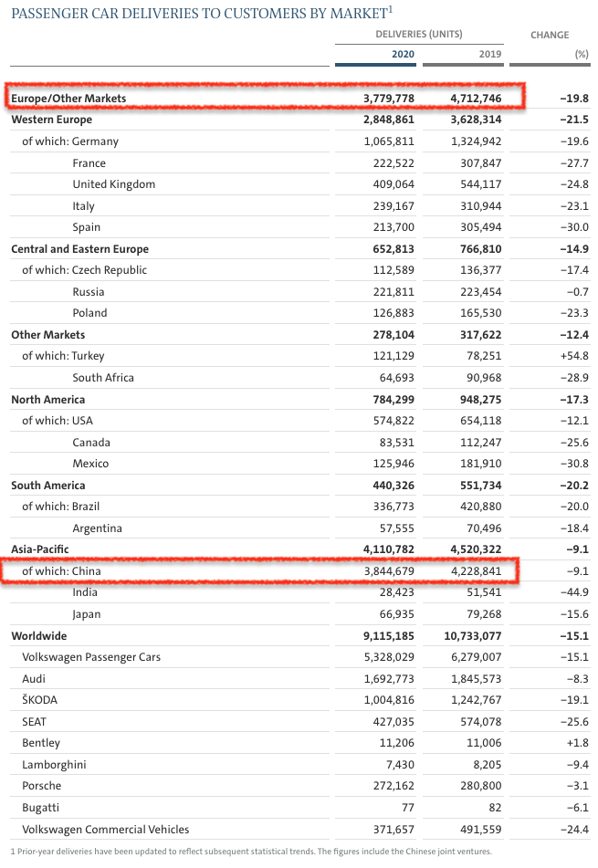Click Russia's change value −0.7
The image size is (598, 868).
click(x=577, y=292)
